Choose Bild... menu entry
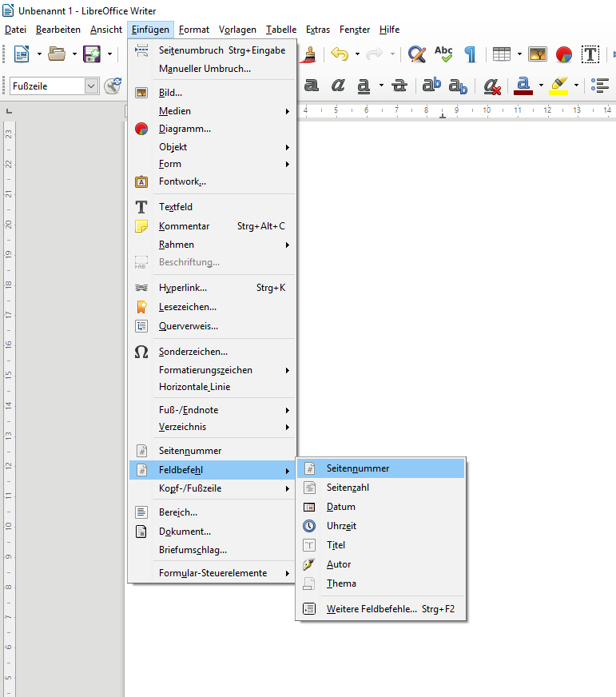This screenshot has width=616, height=697. (x=212, y=93)
